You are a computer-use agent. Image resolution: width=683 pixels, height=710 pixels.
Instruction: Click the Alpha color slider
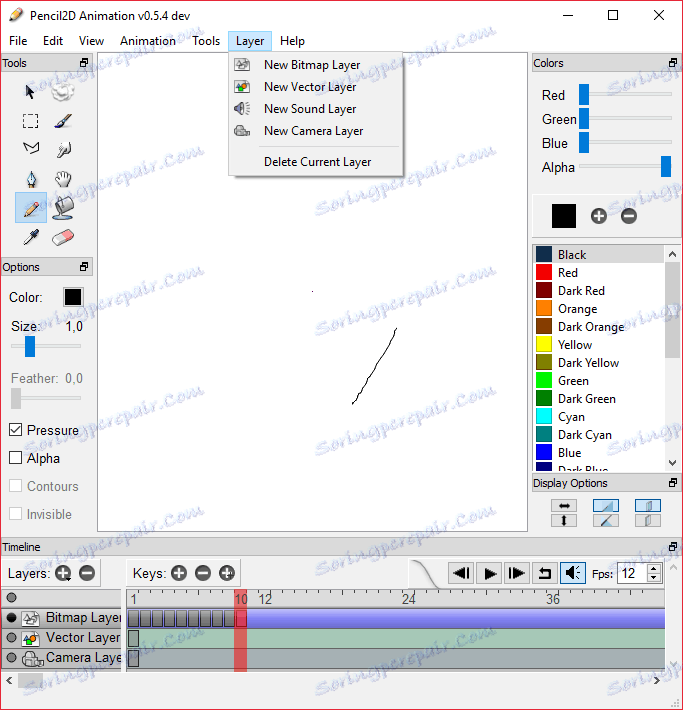(625, 166)
